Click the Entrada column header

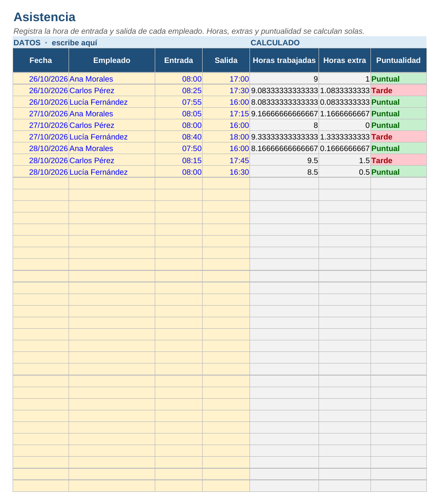click(178, 60)
